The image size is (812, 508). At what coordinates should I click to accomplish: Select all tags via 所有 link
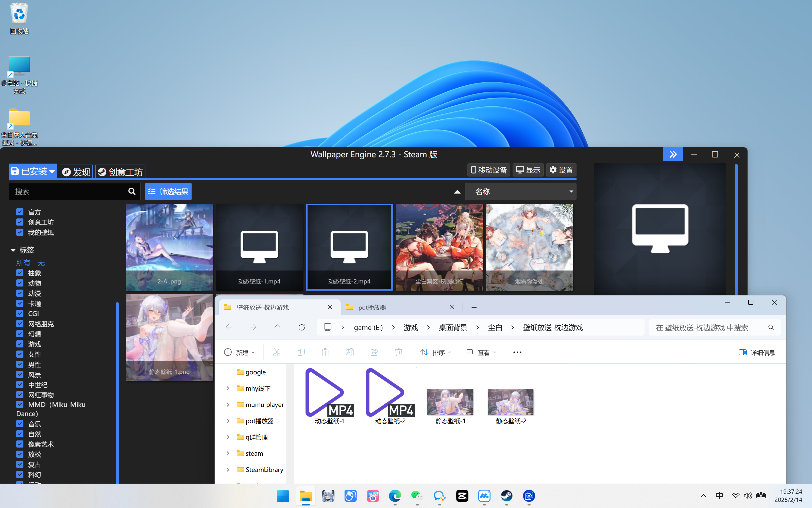pos(23,263)
